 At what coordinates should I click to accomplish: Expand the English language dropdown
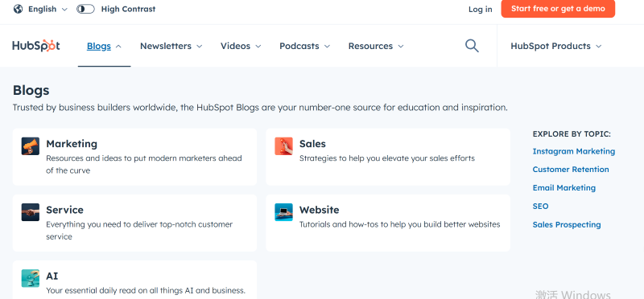click(x=47, y=9)
